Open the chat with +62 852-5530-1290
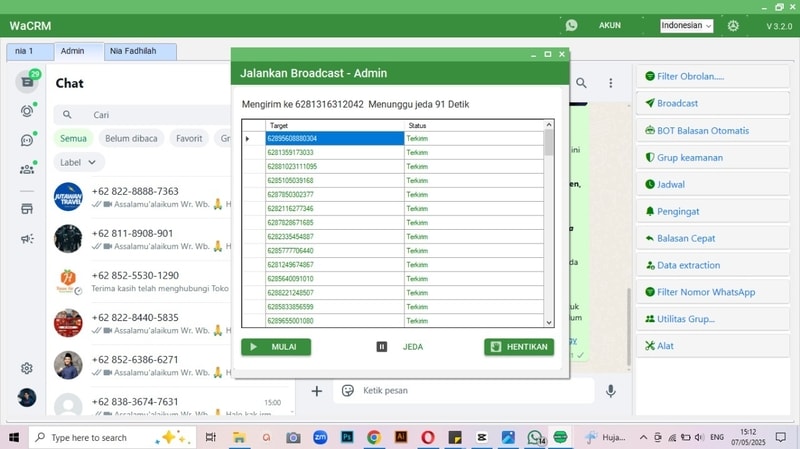 click(142, 281)
